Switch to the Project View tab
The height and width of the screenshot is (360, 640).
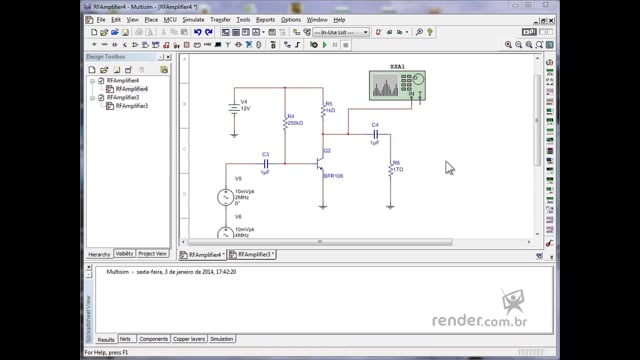[152, 254]
